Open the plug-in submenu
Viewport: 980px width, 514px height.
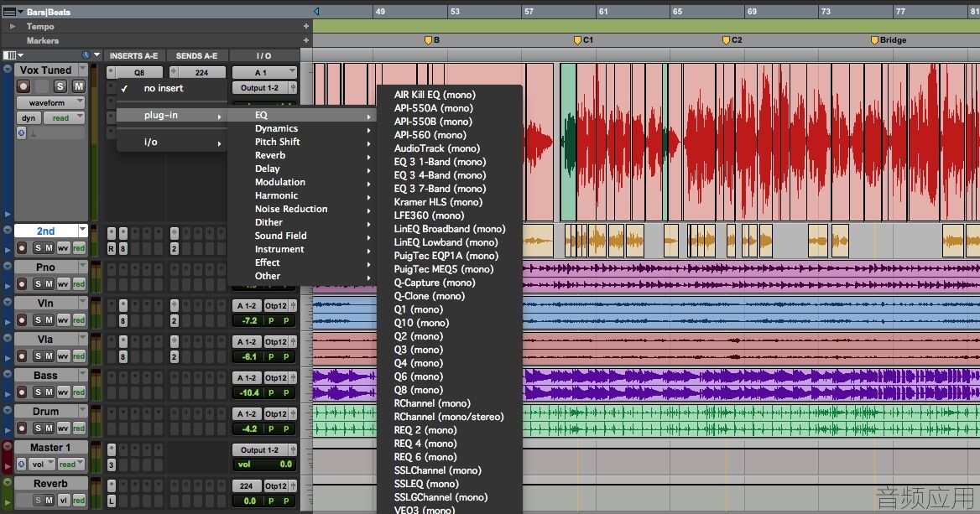pos(172,115)
